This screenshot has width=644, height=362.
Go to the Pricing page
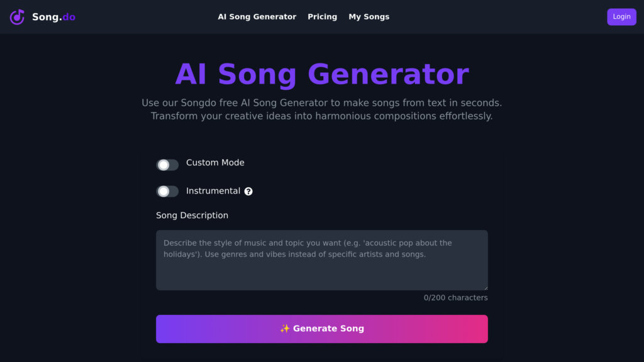click(322, 17)
